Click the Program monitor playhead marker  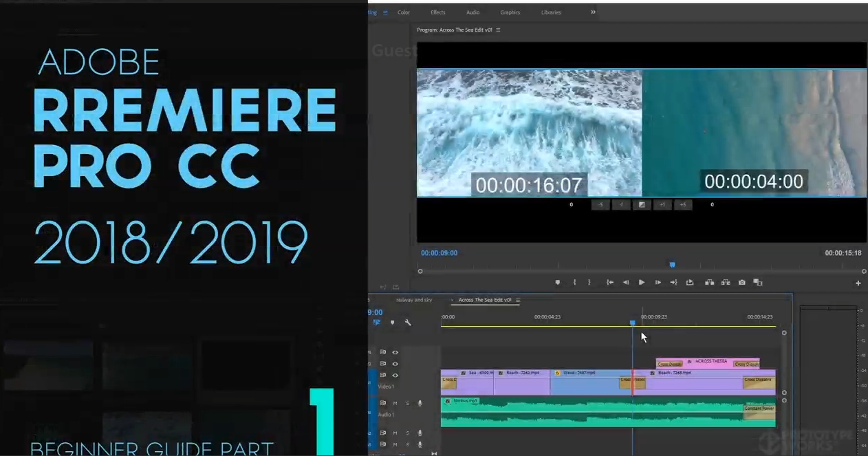click(x=673, y=265)
